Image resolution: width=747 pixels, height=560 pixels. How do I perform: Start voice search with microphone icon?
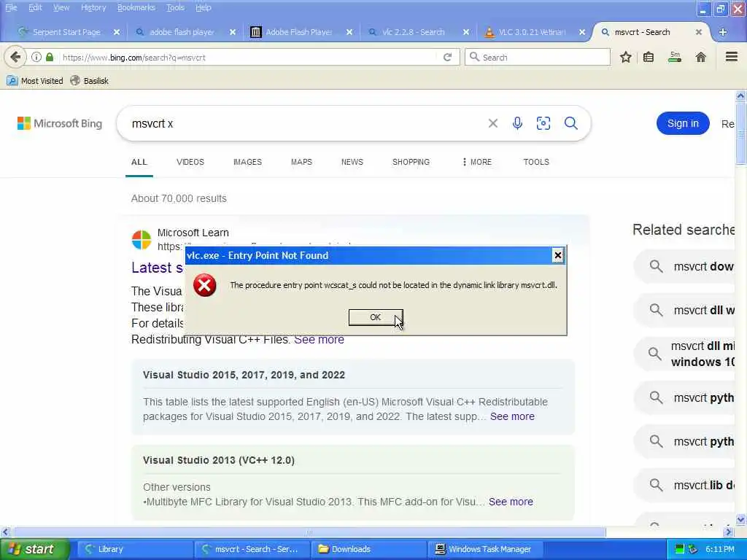click(517, 123)
